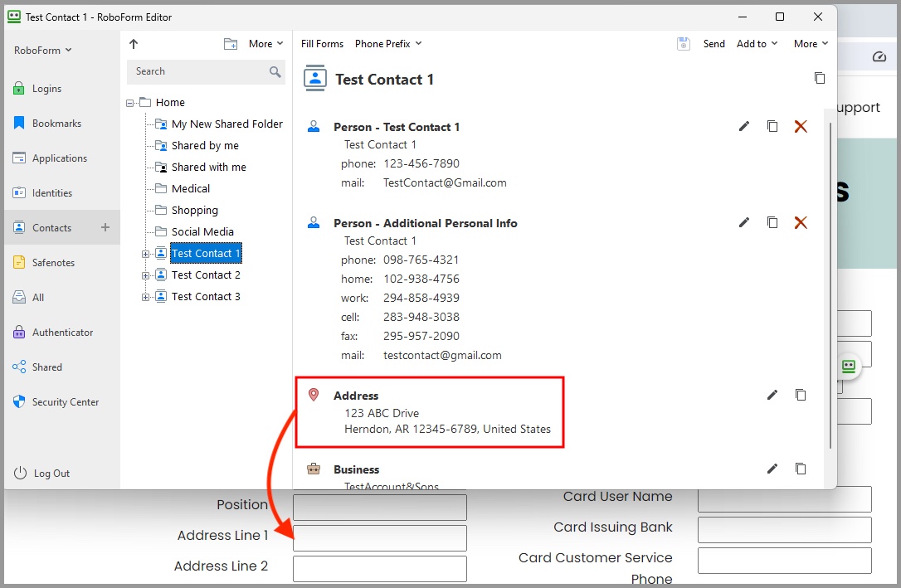Copy Test Contact 1 title icon
This screenshot has width=901, height=588.
(x=820, y=78)
